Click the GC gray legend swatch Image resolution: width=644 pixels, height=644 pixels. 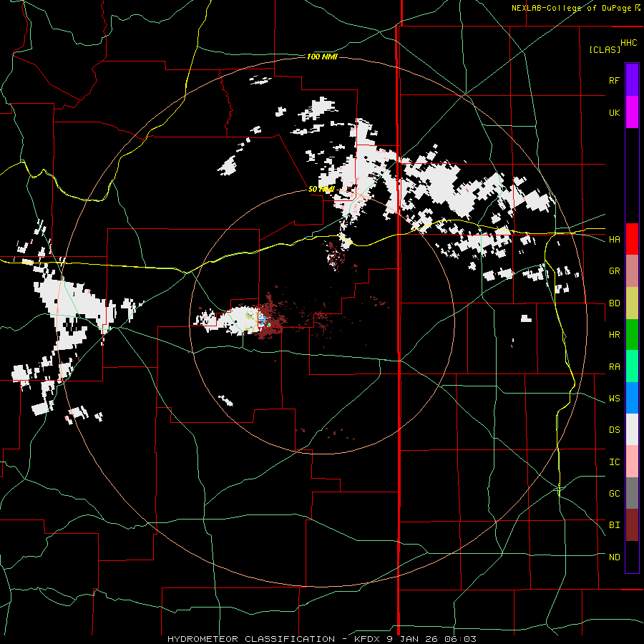point(632,493)
